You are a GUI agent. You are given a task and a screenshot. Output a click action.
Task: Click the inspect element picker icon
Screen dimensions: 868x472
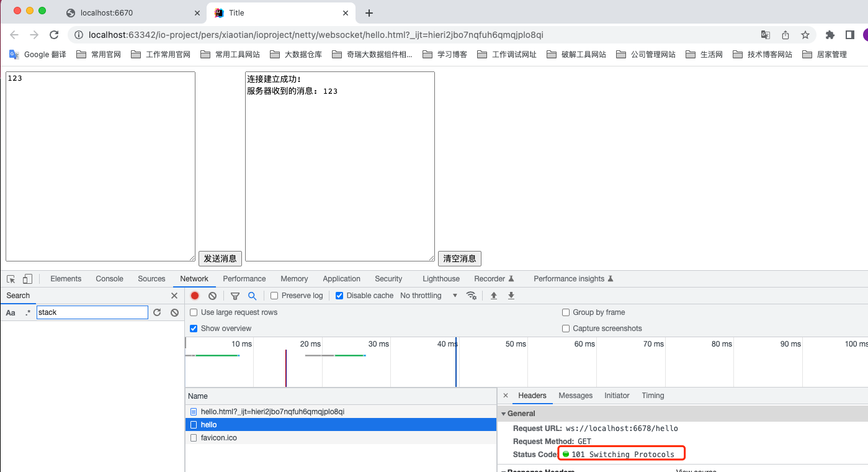click(11, 279)
